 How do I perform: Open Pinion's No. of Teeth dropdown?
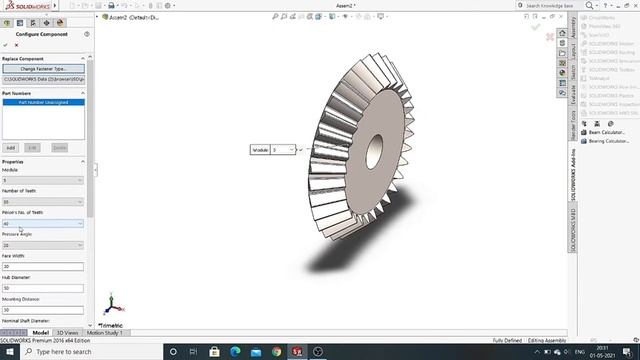click(x=43, y=224)
